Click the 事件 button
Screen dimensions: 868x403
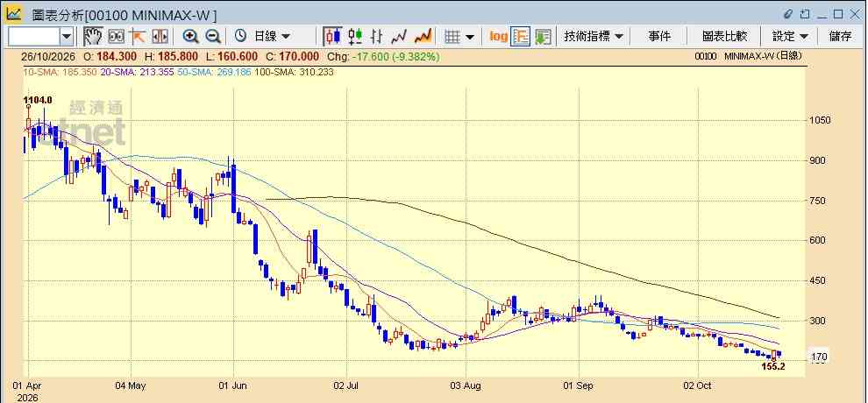(x=658, y=37)
